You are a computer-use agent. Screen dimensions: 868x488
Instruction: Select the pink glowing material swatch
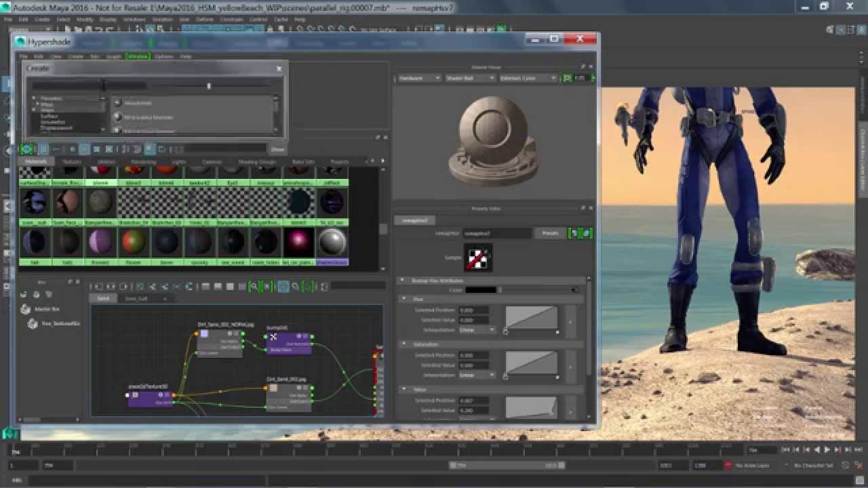pyautogui.click(x=298, y=242)
